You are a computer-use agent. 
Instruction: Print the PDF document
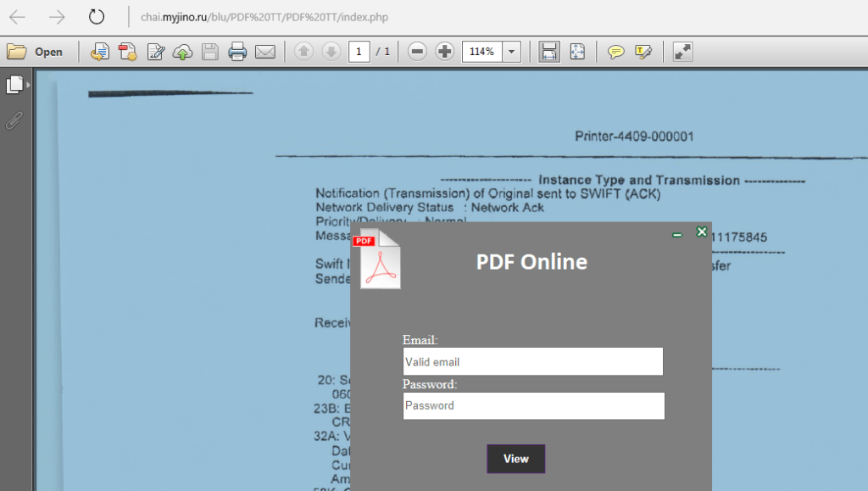(236, 52)
